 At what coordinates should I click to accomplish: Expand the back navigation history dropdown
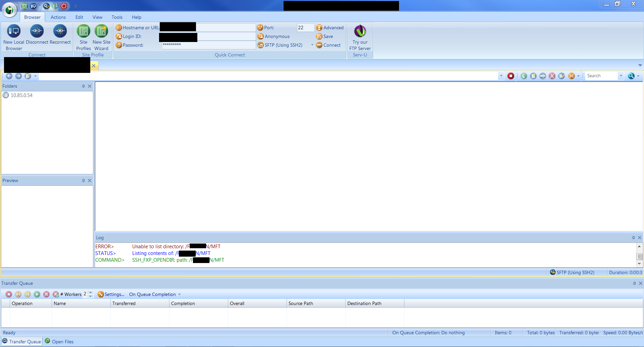(35, 76)
